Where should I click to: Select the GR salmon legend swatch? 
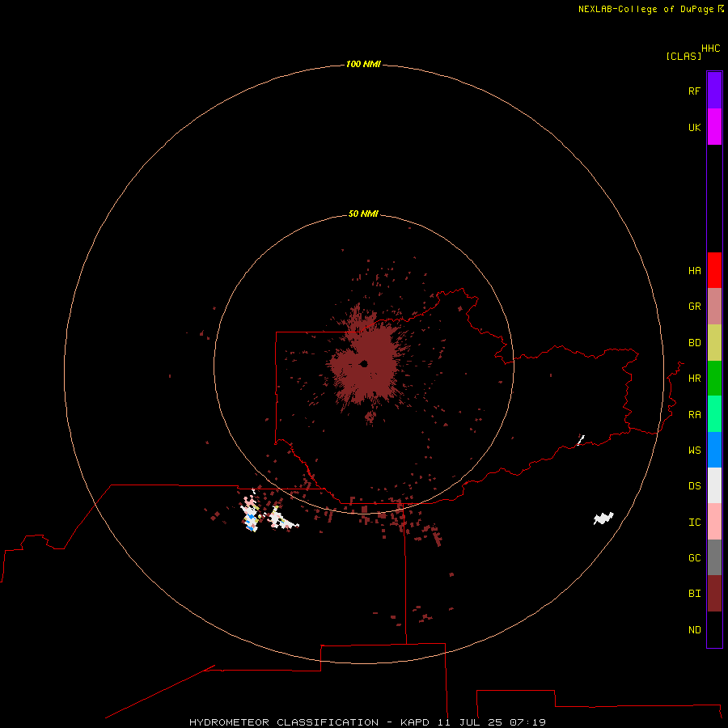(x=714, y=307)
